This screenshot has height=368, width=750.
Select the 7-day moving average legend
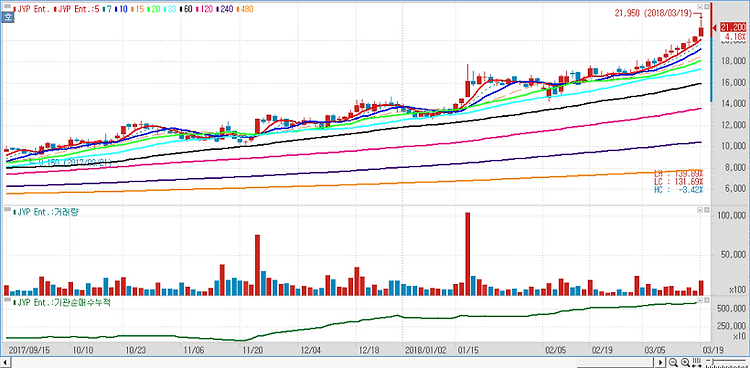[107, 8]
